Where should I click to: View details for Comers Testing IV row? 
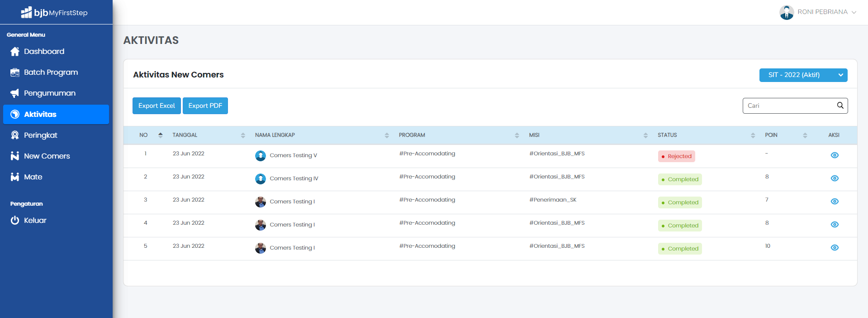tap(835, 178)
